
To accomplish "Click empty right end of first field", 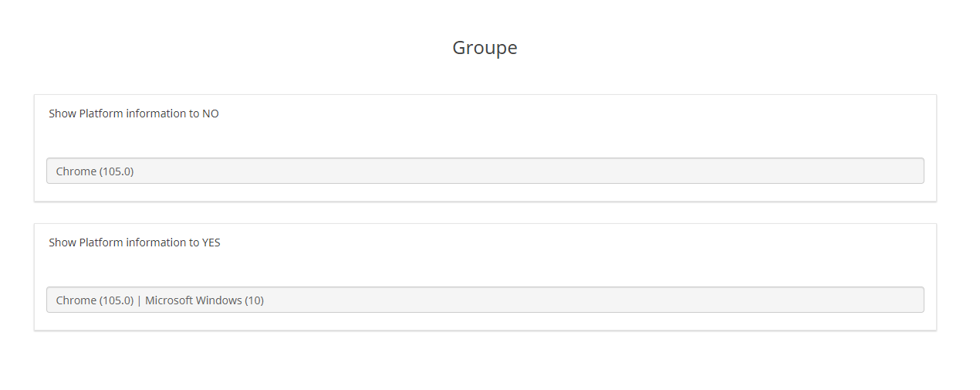I will coord(849,171).
